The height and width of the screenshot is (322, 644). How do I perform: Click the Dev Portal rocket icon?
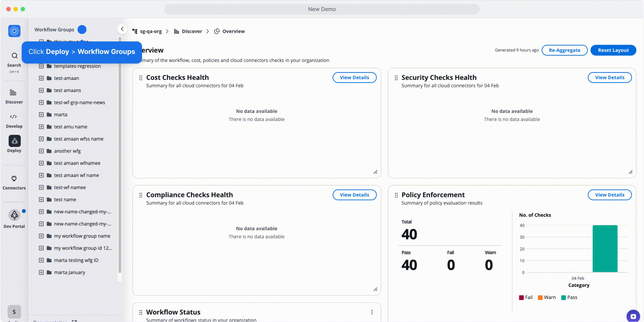14,215
